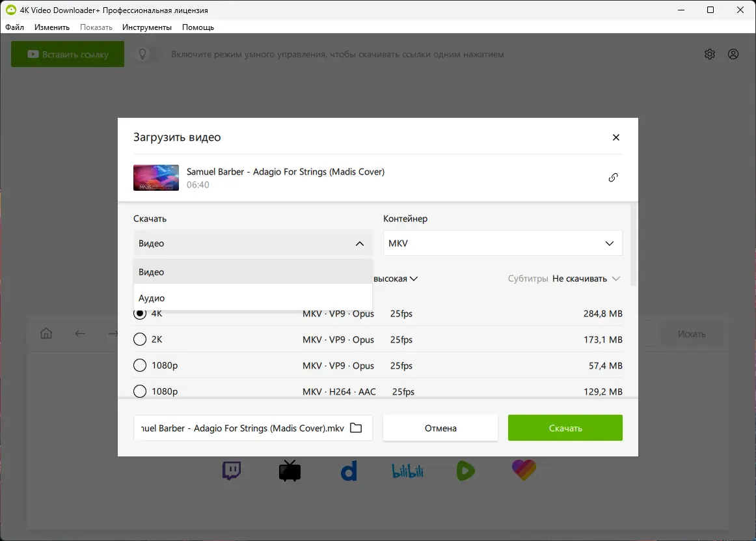Click the black TV icon
The height and width of the screenshot is (541, 756).
click(290, 471)
